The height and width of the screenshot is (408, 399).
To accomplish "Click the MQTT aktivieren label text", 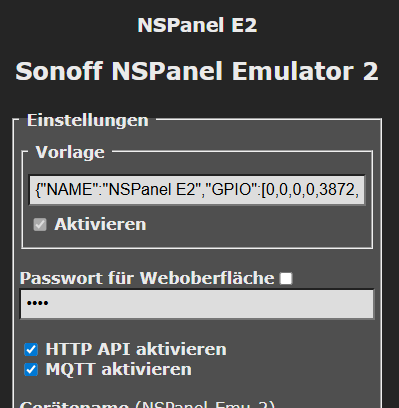I will [119, 369].
